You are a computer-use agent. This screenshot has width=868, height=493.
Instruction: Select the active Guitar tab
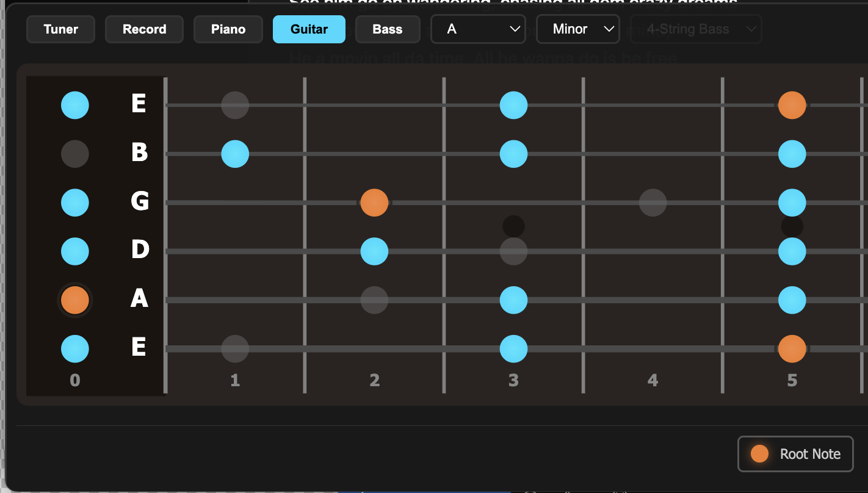tap(309, 29)
